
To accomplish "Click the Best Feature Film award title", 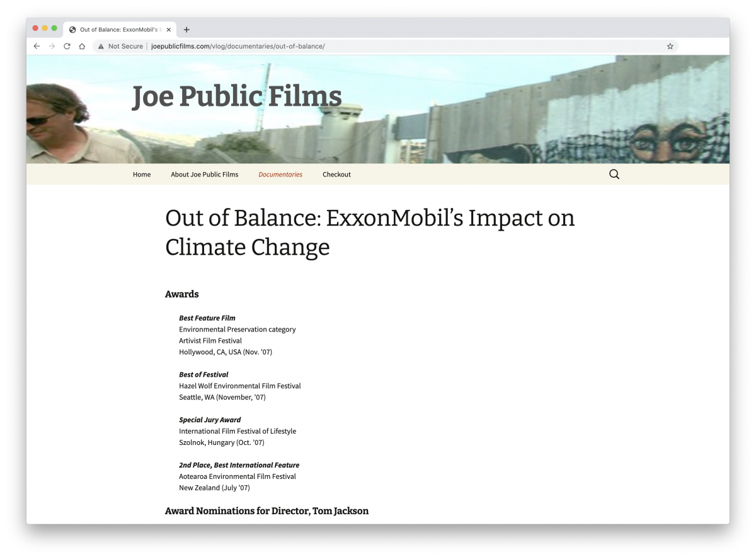I will point(207,318).
